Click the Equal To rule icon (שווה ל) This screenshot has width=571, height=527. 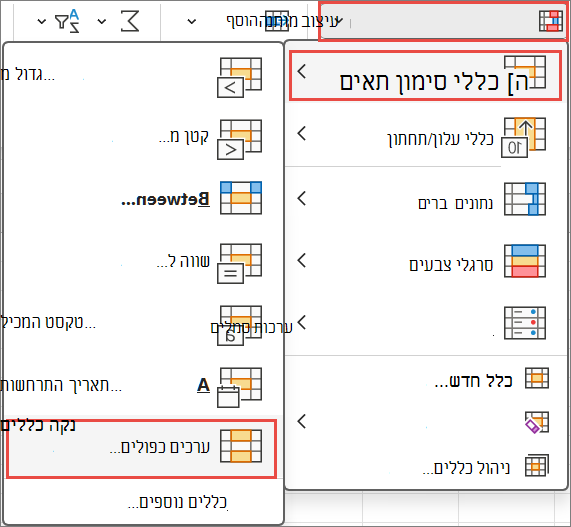pos(240,263)
